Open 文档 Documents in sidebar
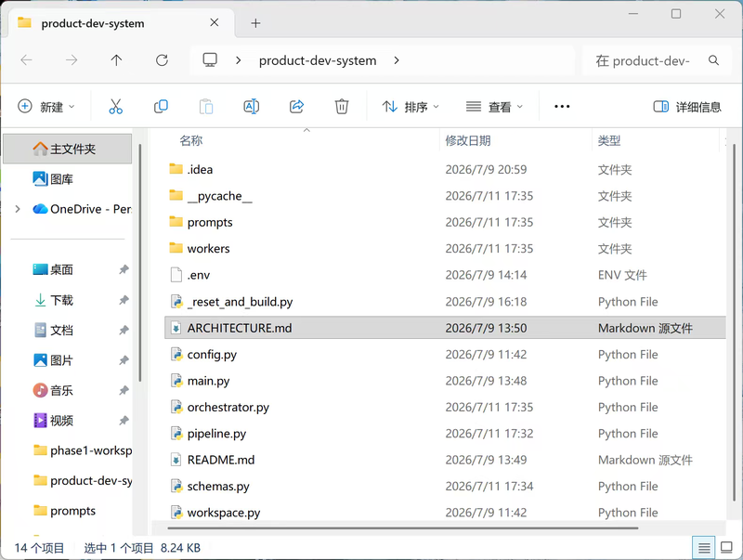Screen dimensions: 743x560 [x=53, y=331]
